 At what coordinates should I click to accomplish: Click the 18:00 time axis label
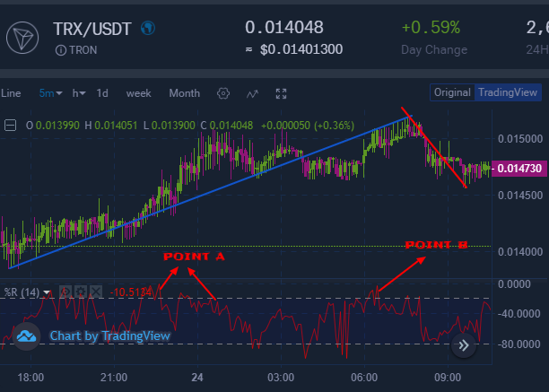30,378
